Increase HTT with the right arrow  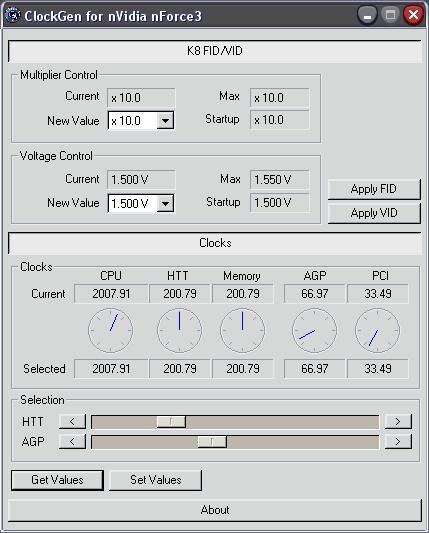pos(398,422)
